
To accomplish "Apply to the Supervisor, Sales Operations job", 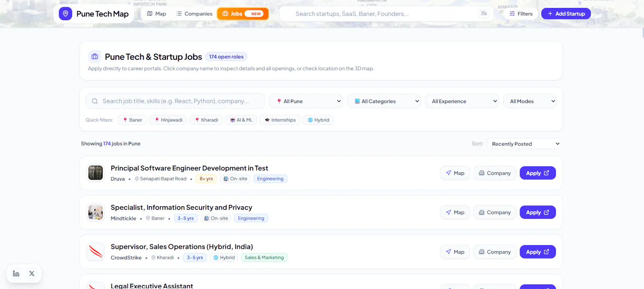I will [538, 252].
